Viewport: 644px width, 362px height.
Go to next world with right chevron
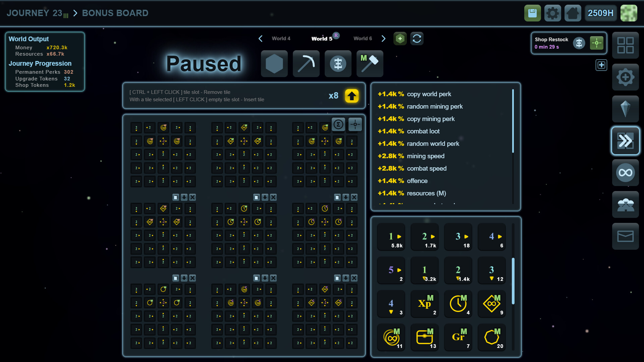pyautogui.click(x=383, y=39)
